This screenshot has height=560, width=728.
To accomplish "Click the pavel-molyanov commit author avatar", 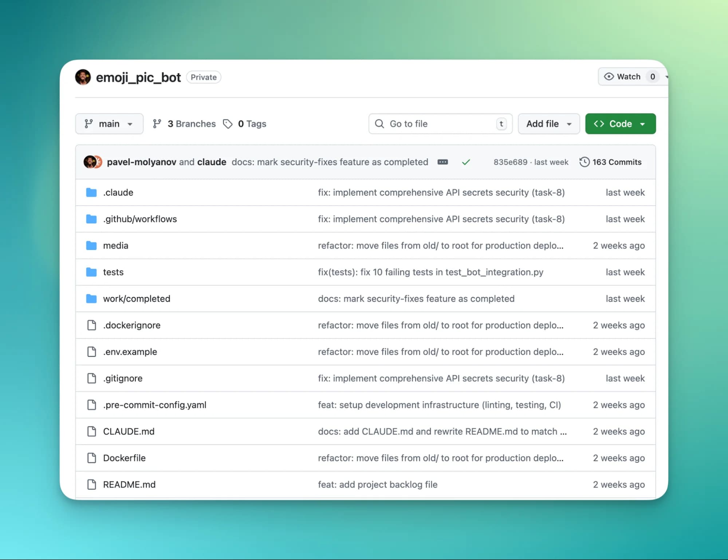I will 89,162.
